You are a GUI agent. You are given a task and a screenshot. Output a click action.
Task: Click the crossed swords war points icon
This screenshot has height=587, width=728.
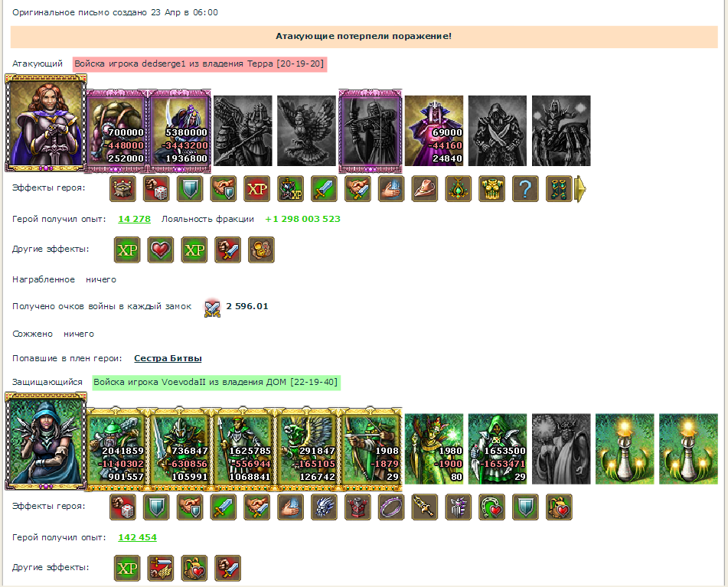[x=212, y=308]
